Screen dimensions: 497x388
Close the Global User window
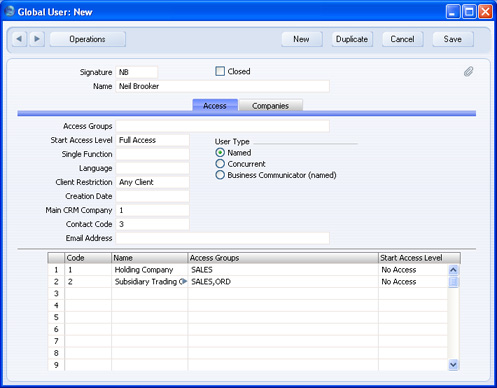(485, 12)
